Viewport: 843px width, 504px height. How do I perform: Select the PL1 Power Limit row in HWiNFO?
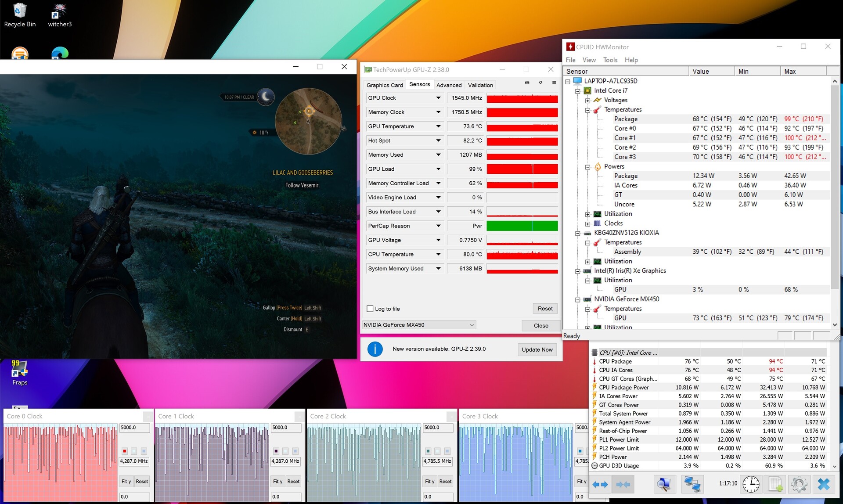pyautogui.click(x=709, y=440)
